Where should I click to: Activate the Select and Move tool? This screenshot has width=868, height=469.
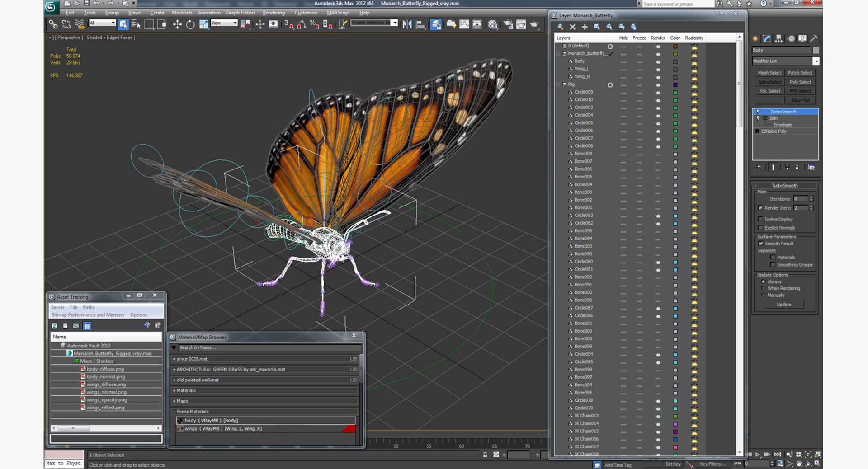click(x=177, y=24)
